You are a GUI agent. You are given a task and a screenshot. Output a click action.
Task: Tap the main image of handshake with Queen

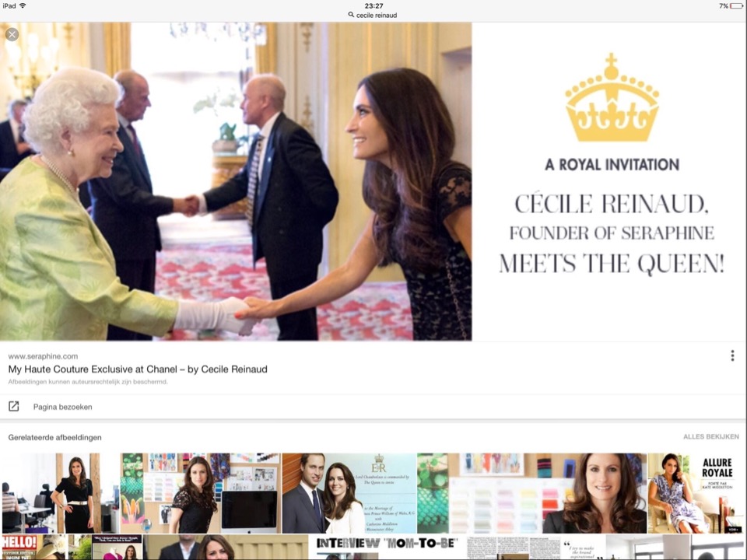[x=236, y=181]
